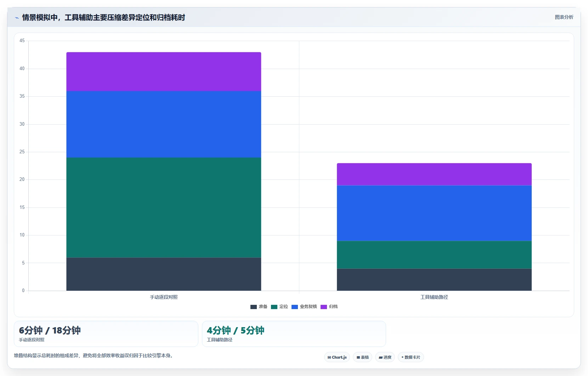Select the purple 归档 segment of 工具辅助路径 bar
This screenshot has height=376, width=588.
tap(434, 174)
